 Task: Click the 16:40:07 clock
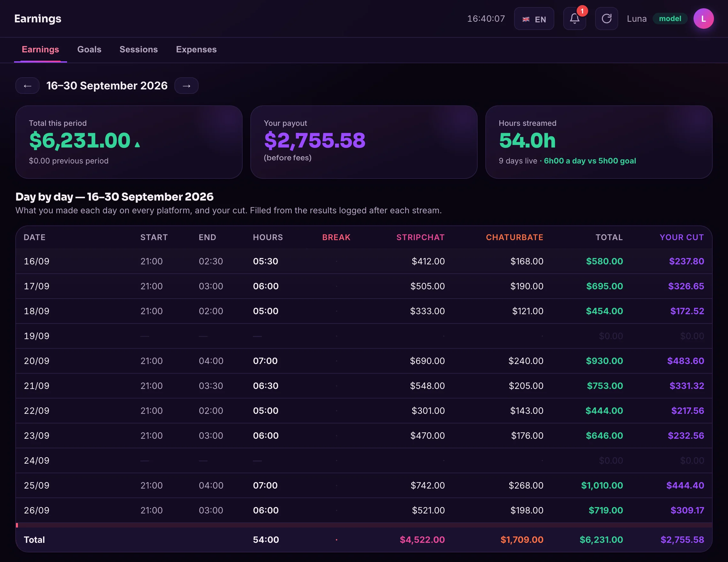click(486, 19)
